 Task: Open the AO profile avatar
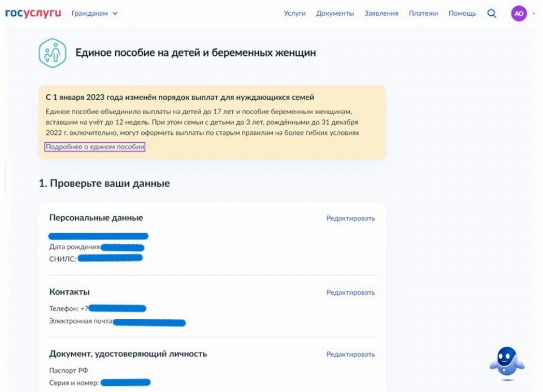519,14
